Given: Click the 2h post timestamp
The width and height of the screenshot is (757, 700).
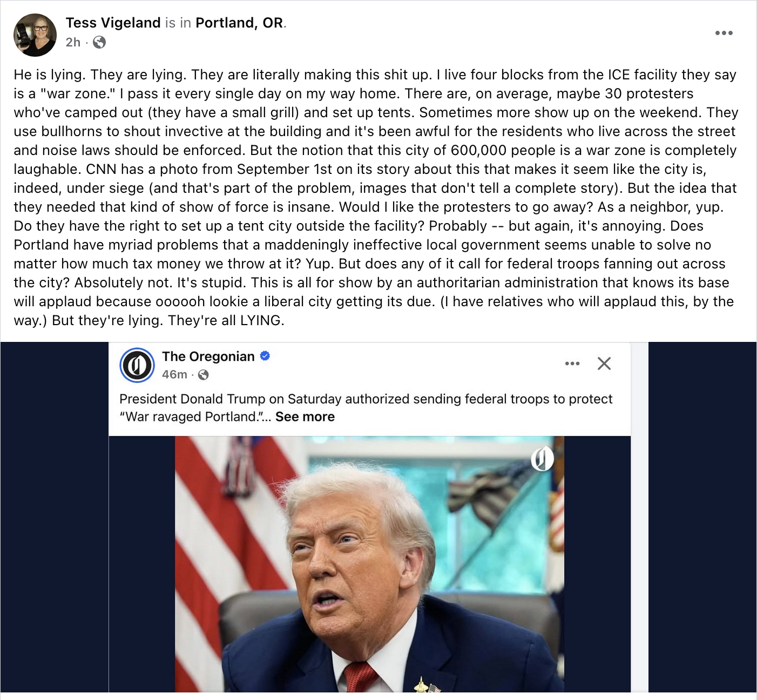Looking at the screenshot, I should pyautogui.click(x=73, y=42).
